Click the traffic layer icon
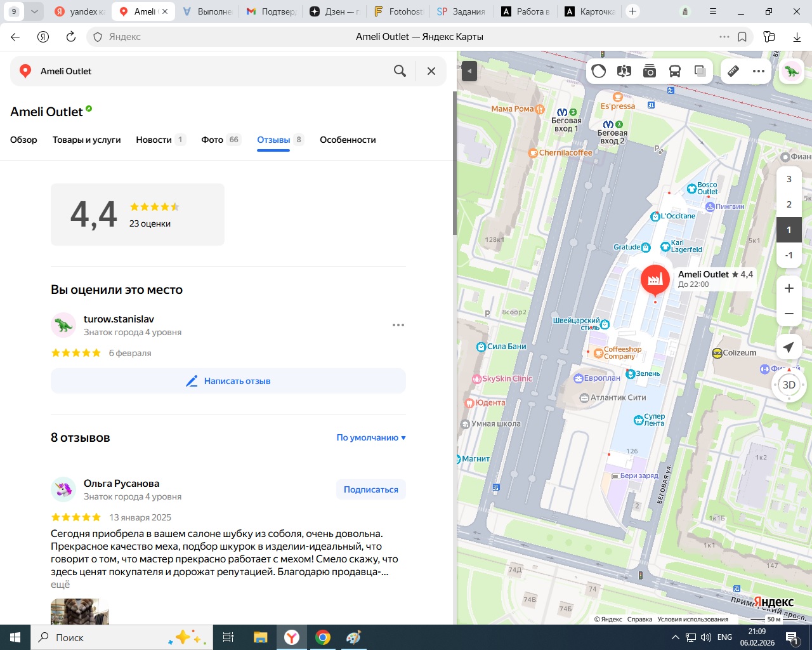The height and width of the screenshot is (650, 812). (x=599, y=71)
